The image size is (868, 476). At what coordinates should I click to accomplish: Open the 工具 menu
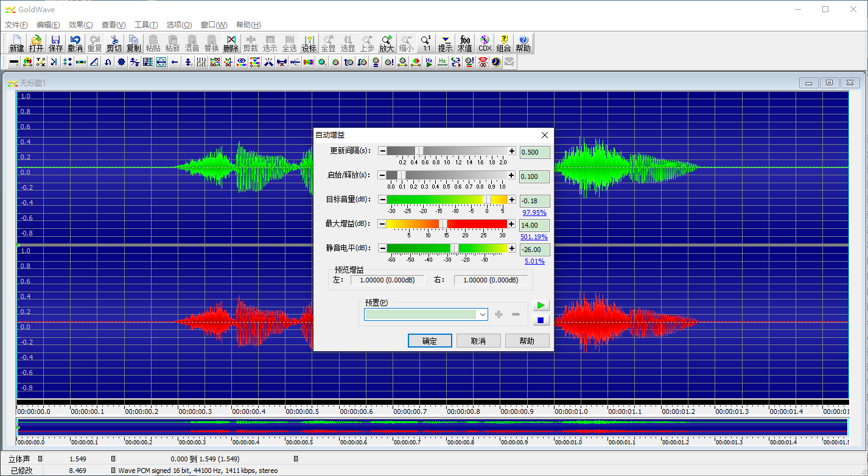146,25
